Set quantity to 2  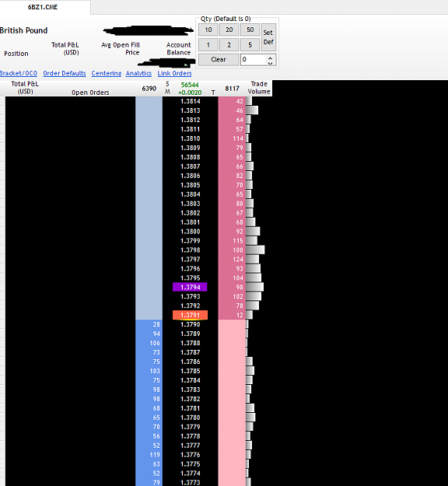(x=229, y=45)
